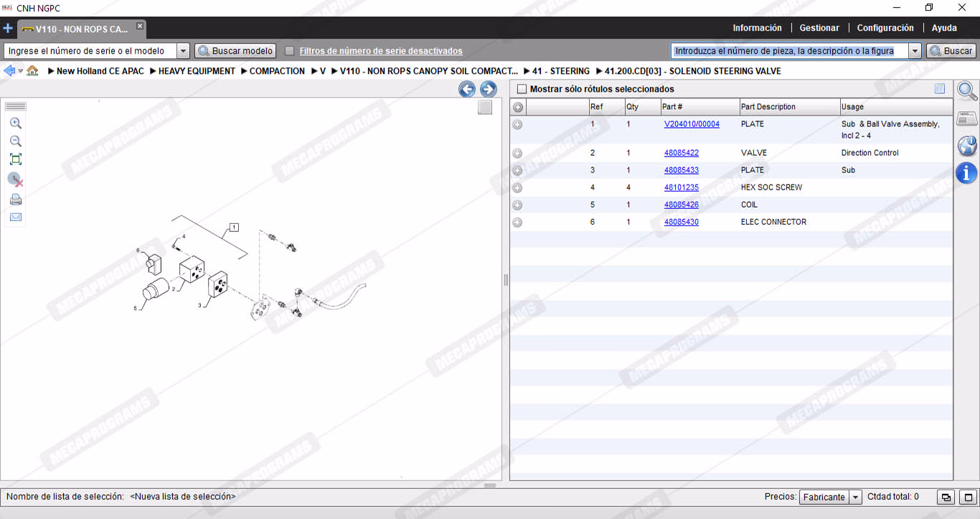Viewport: 980px width, 519px height.
Task: Open the Configuración menu
Action: pyautogui.click(x=885, y=28)
